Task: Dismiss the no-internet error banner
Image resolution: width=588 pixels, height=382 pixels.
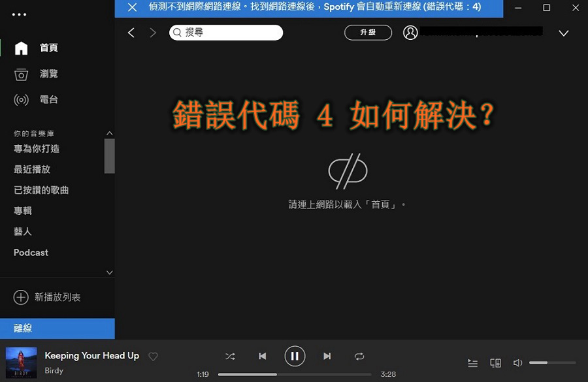Action: pos(132,7)
